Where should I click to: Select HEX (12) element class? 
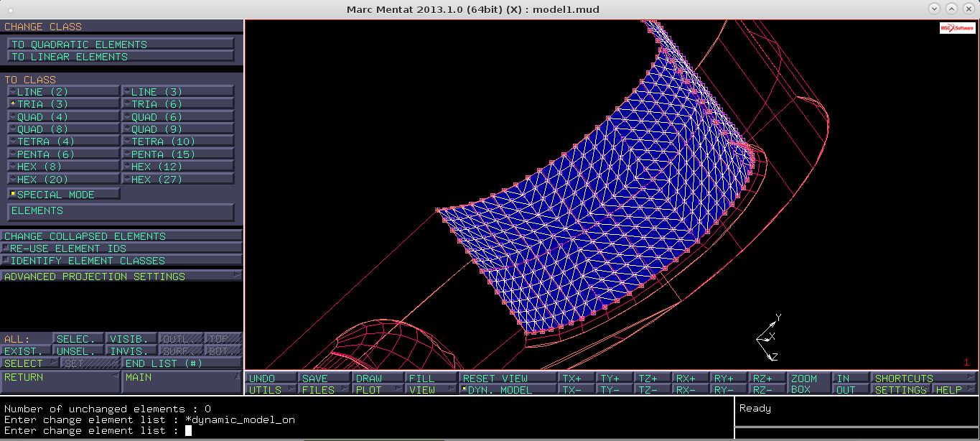click(x=177, y=167)
